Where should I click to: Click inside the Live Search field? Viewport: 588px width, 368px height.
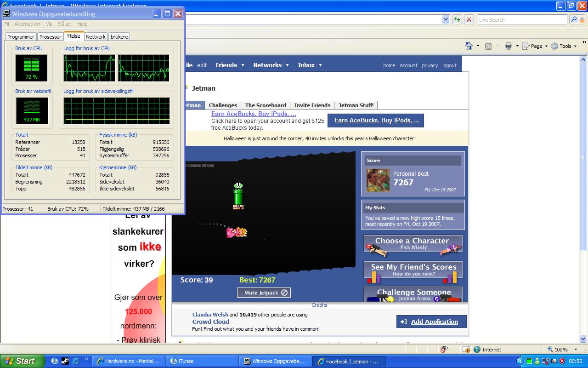[x=522, y=19]
